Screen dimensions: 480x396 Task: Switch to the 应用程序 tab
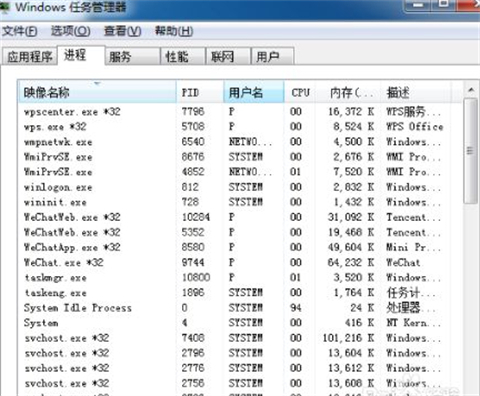30,56
